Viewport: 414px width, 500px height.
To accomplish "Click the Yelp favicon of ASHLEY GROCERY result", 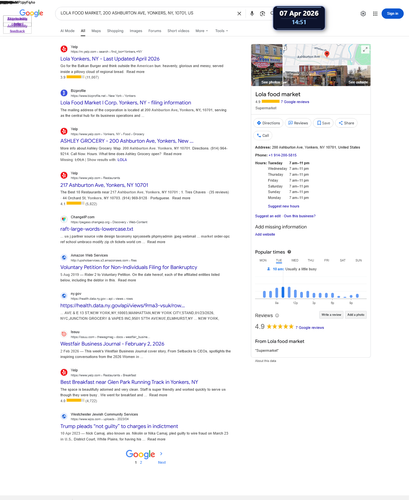I will click(64, 131).
